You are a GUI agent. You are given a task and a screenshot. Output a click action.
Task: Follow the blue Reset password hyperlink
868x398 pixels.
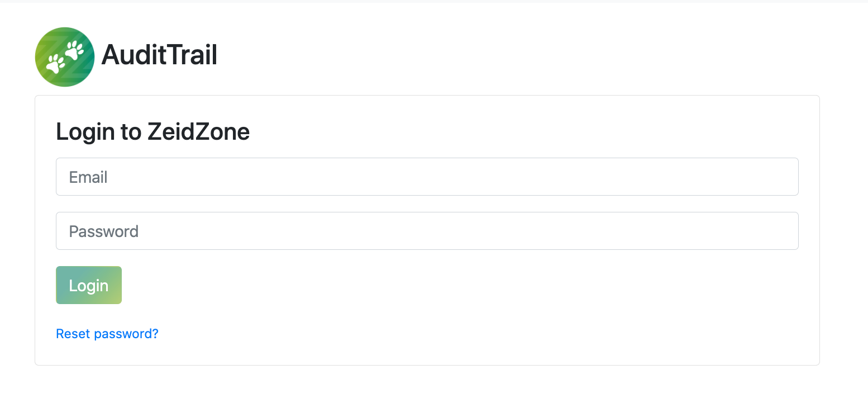(x=107, y=334)
